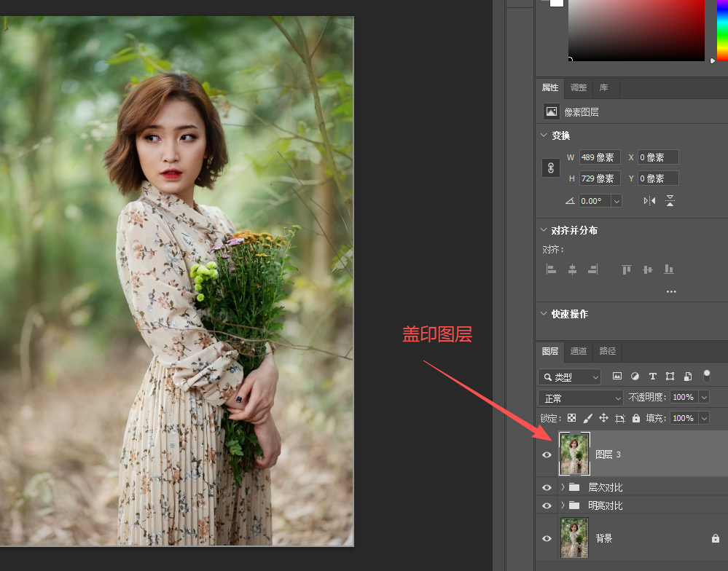Hide the 层次对比 group

[x=547, y=487]
